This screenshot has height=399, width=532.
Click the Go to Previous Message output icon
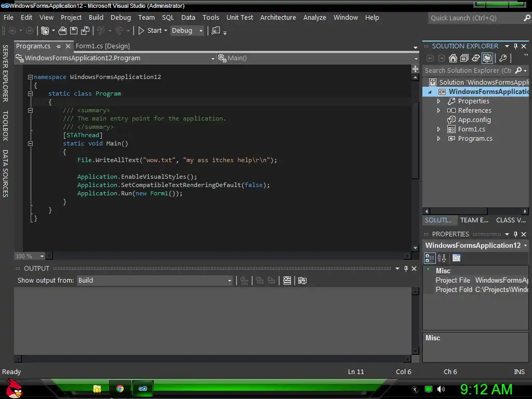point(260,281)
